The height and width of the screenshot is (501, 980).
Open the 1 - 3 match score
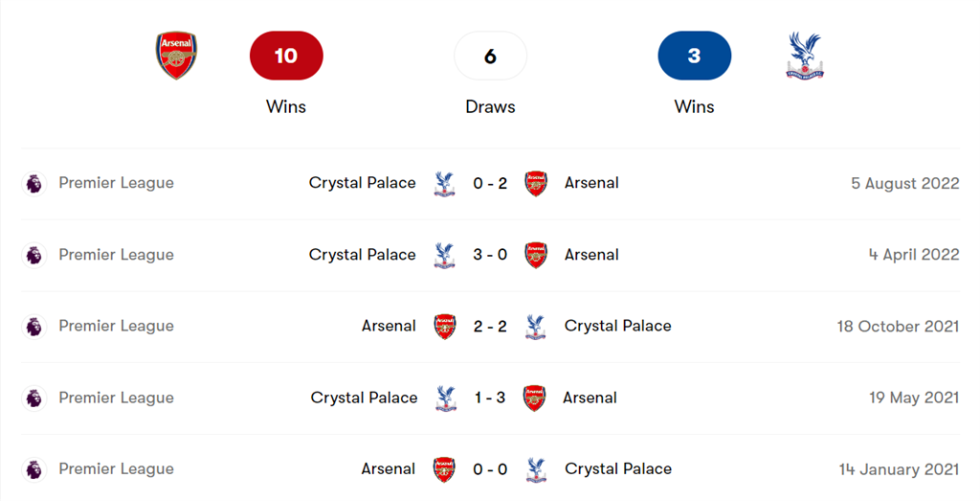coord(490,399)
